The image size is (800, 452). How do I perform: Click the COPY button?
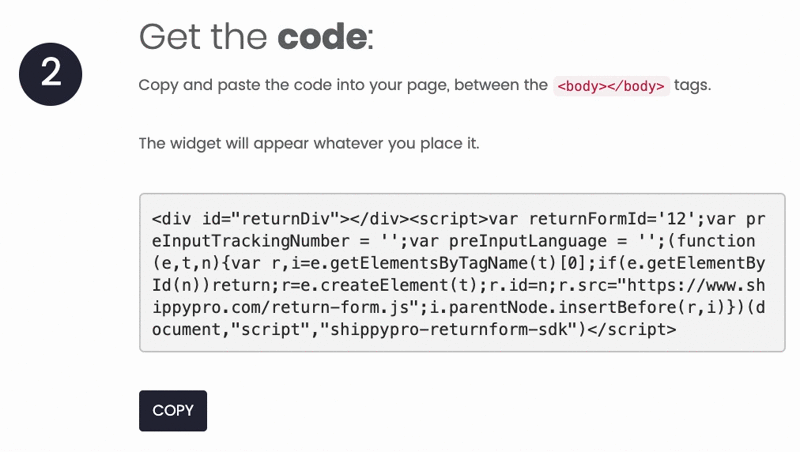[x=173, y=411]
